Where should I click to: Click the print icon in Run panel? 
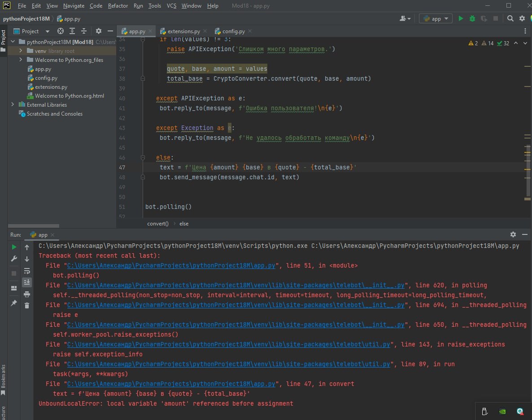click(x=27, y=294)
